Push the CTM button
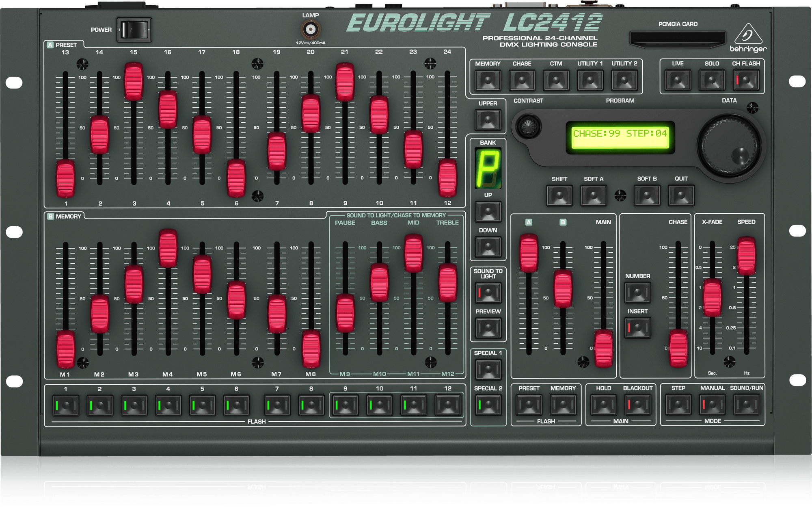 (556, 80)
